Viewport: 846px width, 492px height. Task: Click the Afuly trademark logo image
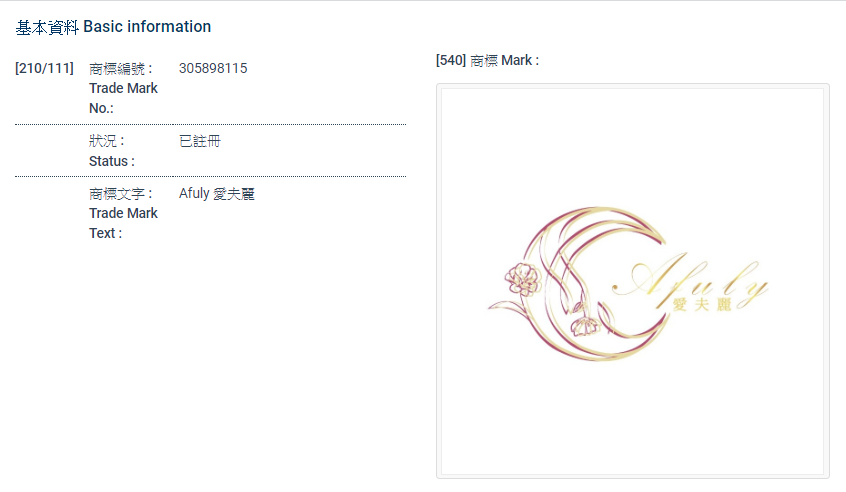[x=632, y=282]
